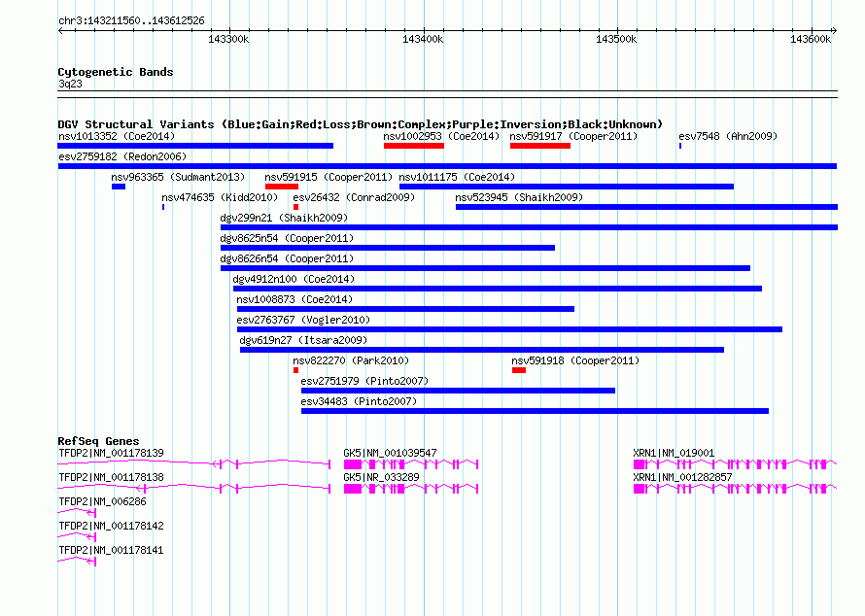Viewport: 865px width, 616px height.
Task: Click the 143600k ruler label
Action: point(811,40)
